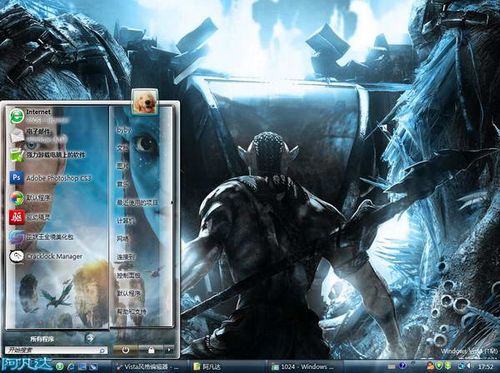Click the 开始搜索 search field
Viewport: 500px width, 373px height.
point(56,350)
